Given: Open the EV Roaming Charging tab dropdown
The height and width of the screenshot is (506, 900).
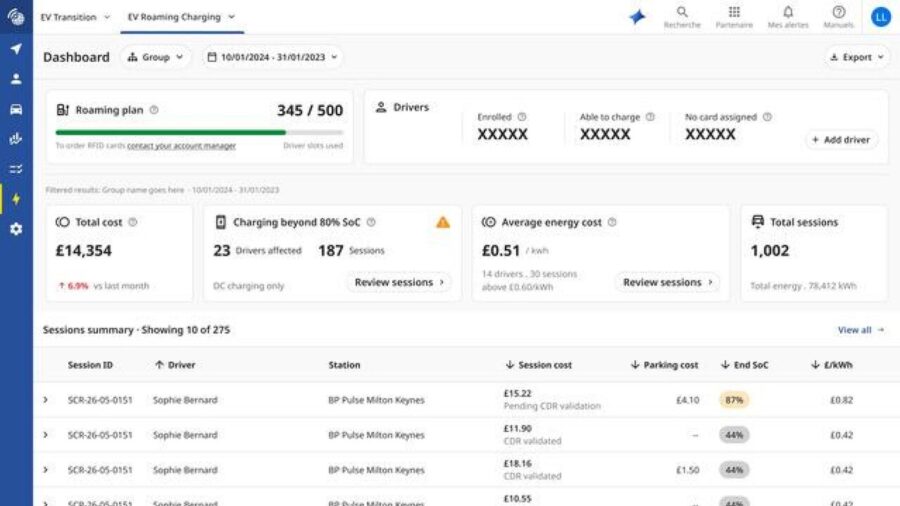Looking at the screenshot, I should tap(182, 17).
